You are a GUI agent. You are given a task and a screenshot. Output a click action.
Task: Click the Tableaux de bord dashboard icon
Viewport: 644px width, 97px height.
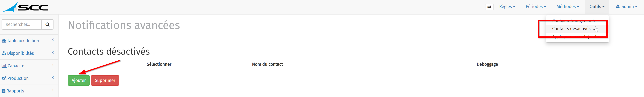coord(4,41)
